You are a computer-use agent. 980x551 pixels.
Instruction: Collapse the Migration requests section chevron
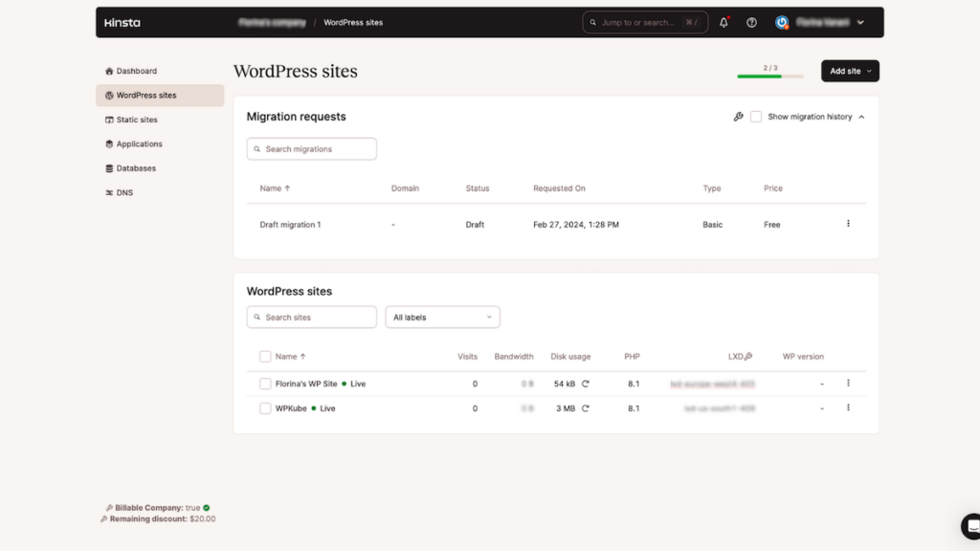pos(861,117)
